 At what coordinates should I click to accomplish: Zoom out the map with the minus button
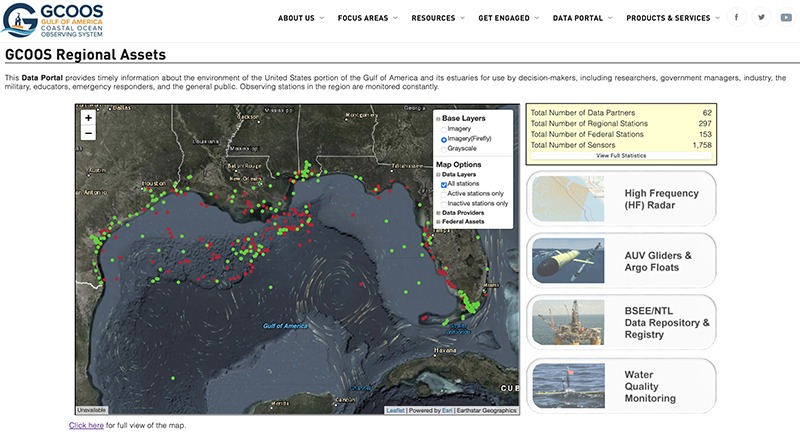(x=88, y=133)
